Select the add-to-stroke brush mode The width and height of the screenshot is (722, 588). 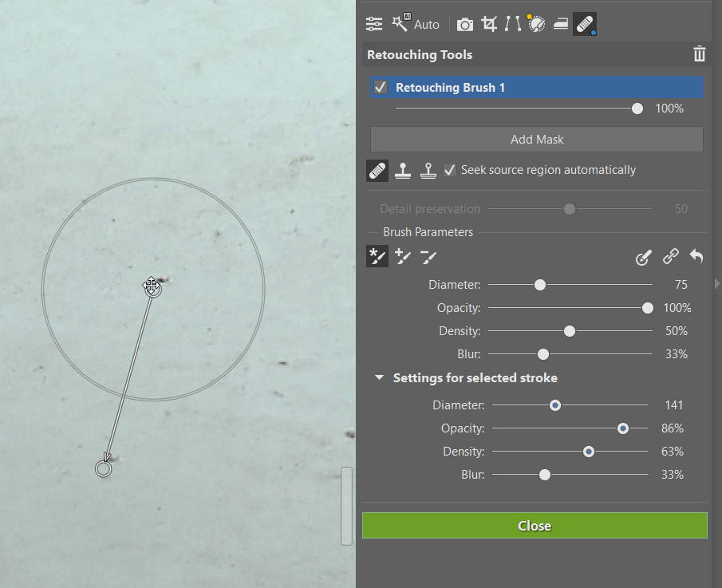(x=402, y=257)
